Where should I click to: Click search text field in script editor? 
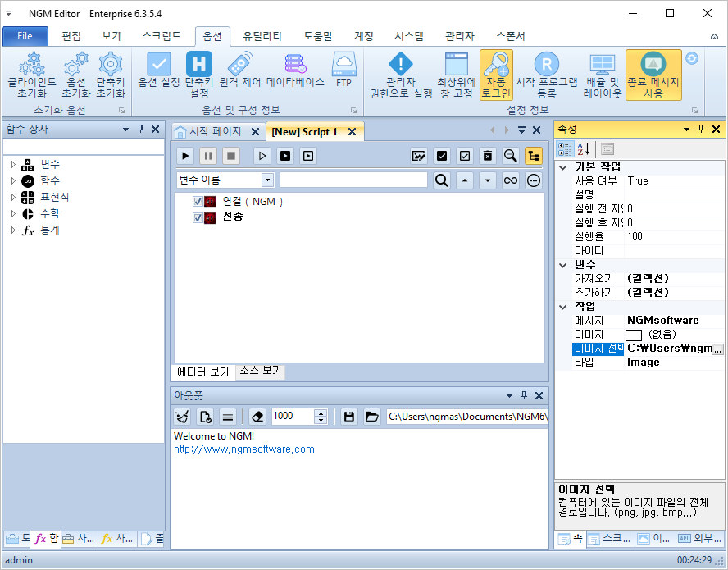pyautogui.click(x=353, y=180)
